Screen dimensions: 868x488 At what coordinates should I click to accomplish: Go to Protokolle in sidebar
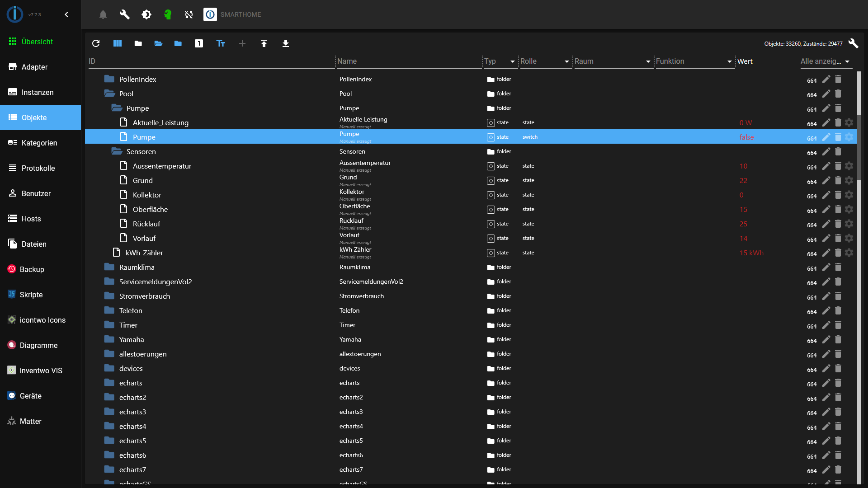38,168
